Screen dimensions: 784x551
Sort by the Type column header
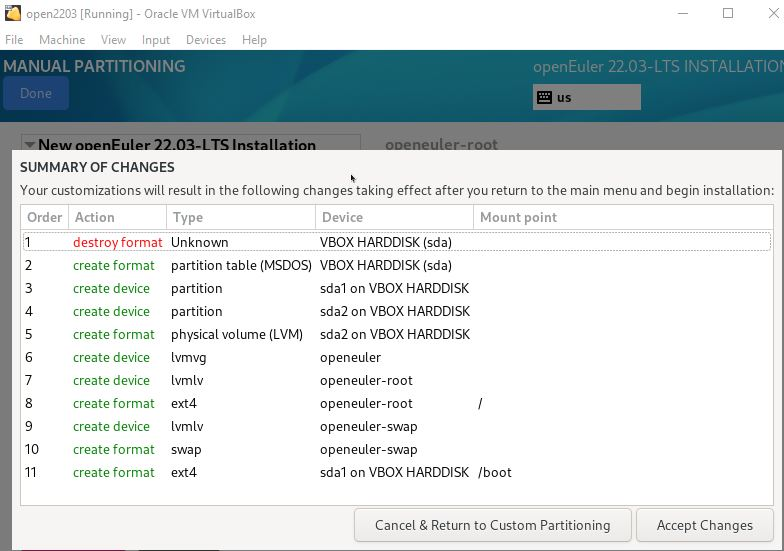(x=240, y=218)
